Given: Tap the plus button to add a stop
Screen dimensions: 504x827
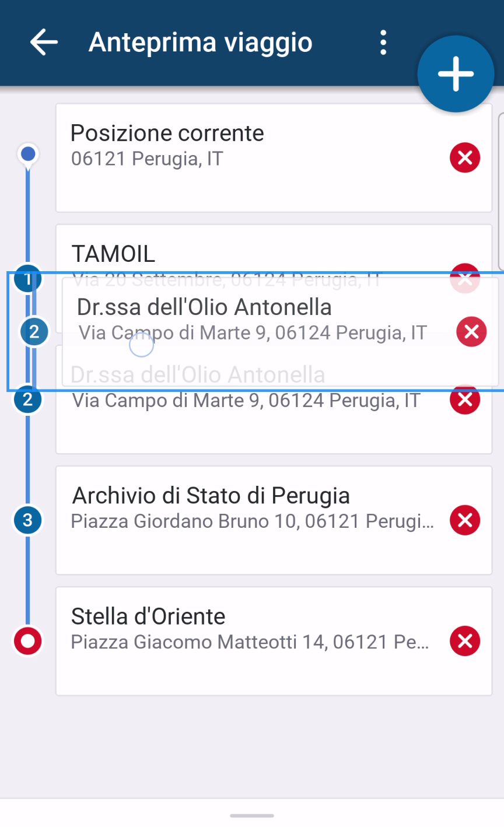Looking at the screenshot, I should 456,74.
